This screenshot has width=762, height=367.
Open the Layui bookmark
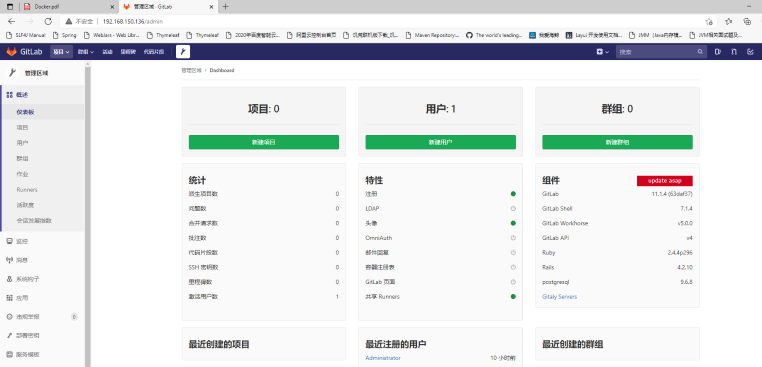point(594,35)
